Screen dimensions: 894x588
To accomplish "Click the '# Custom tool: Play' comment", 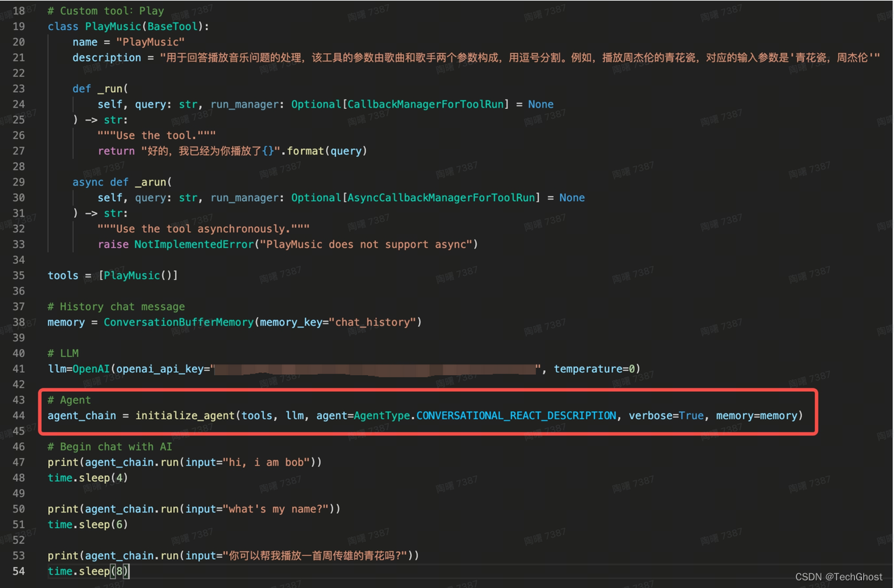I will point(105,10).
